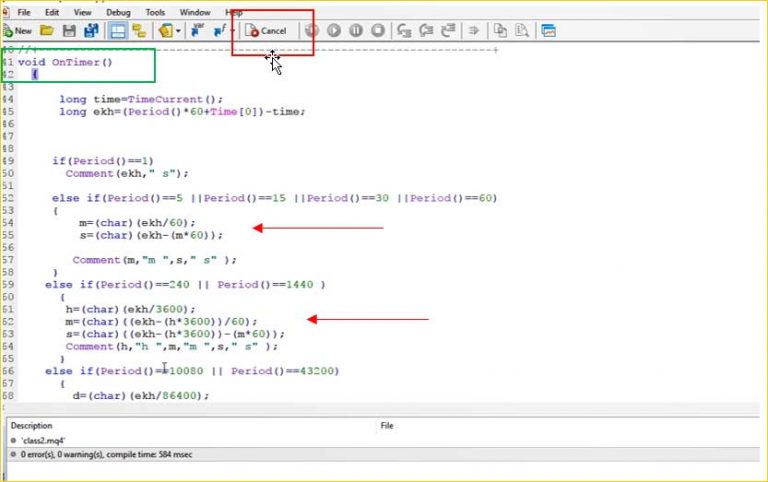Click the document magnifier search icon
The height and width of the screenshot is (482, 768).
522,31
